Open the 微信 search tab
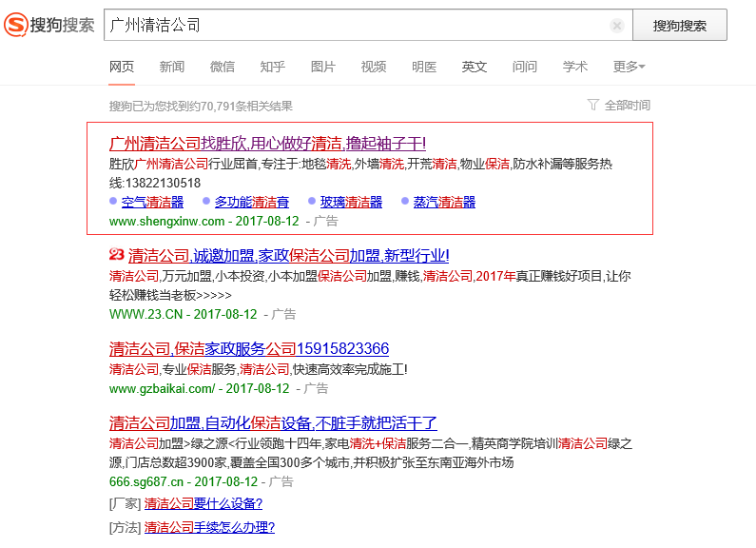 point(223,67)
